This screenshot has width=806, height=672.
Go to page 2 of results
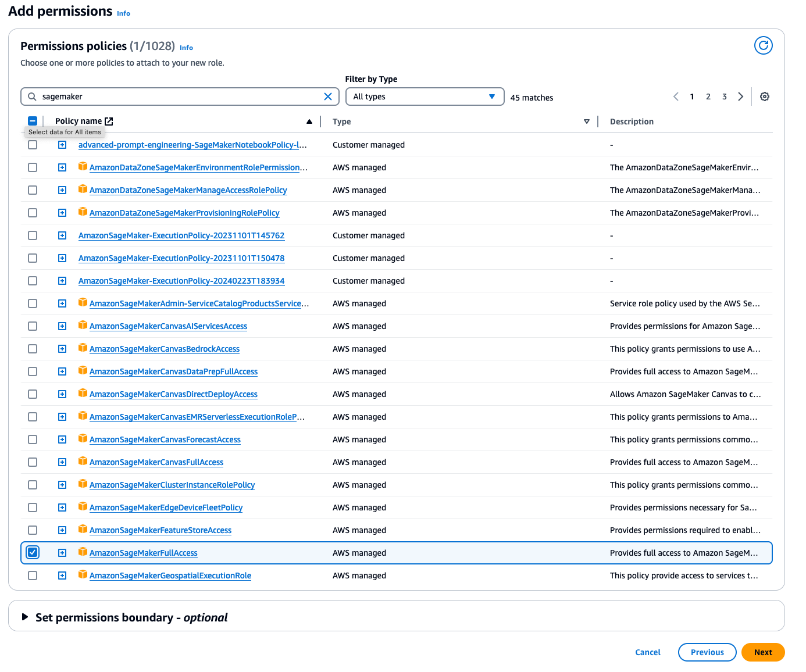(708, 96)
